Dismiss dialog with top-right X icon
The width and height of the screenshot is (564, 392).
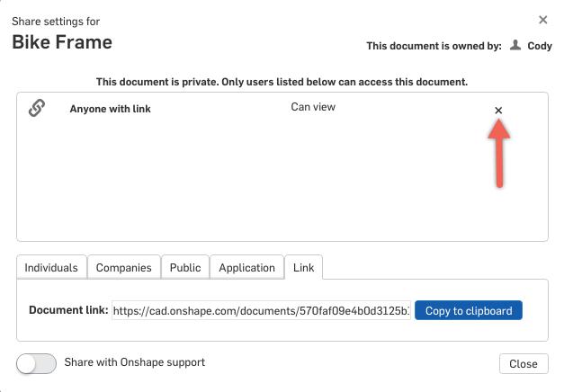(542, 20)
